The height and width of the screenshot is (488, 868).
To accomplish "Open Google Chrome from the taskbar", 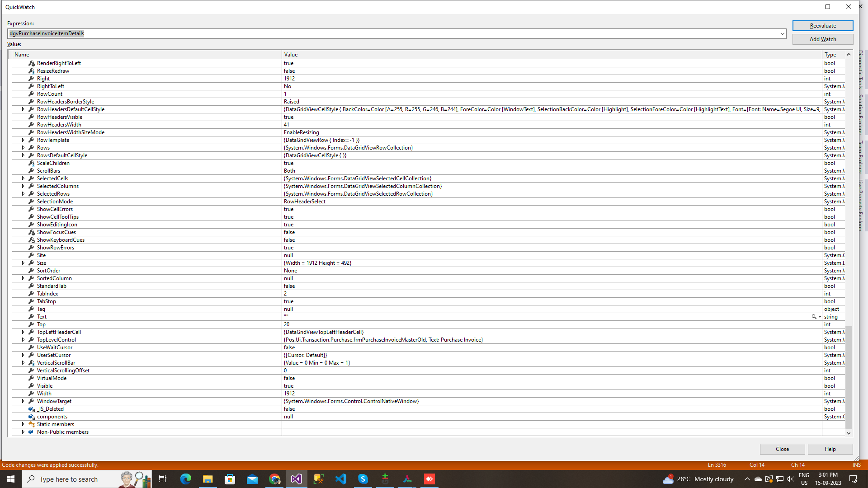I will [274, 479].
